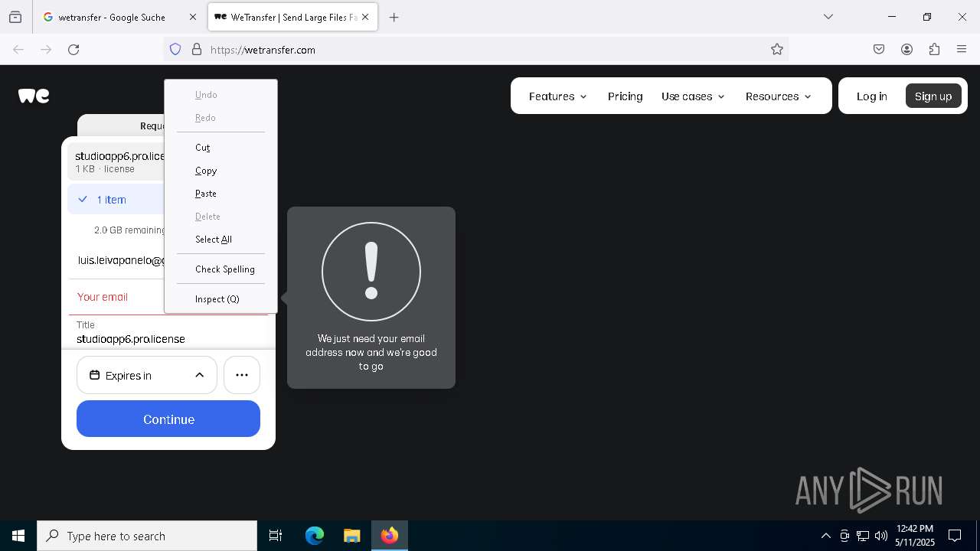
Task: Click the taskbar clock
Action: (915, 536)
